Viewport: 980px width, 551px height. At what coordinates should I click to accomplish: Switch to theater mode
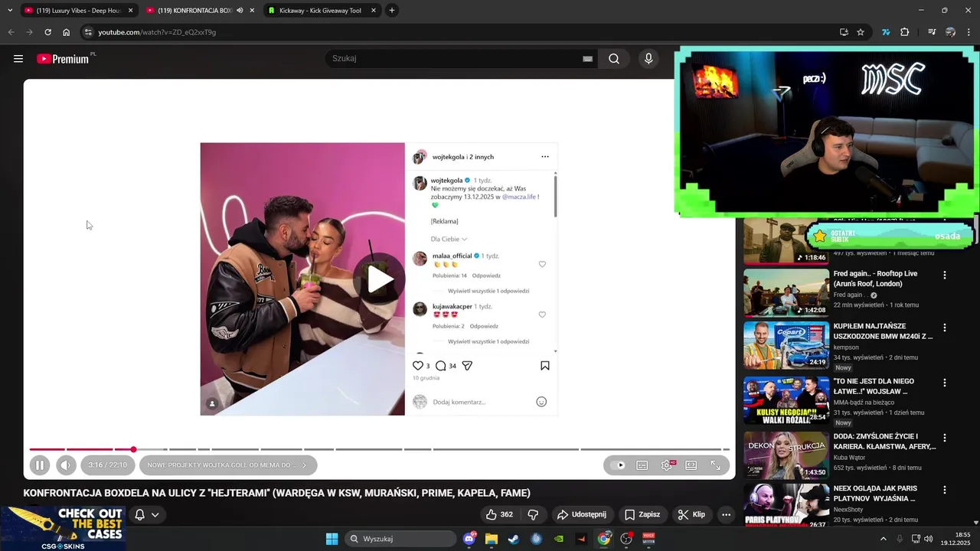pos(691,465)
